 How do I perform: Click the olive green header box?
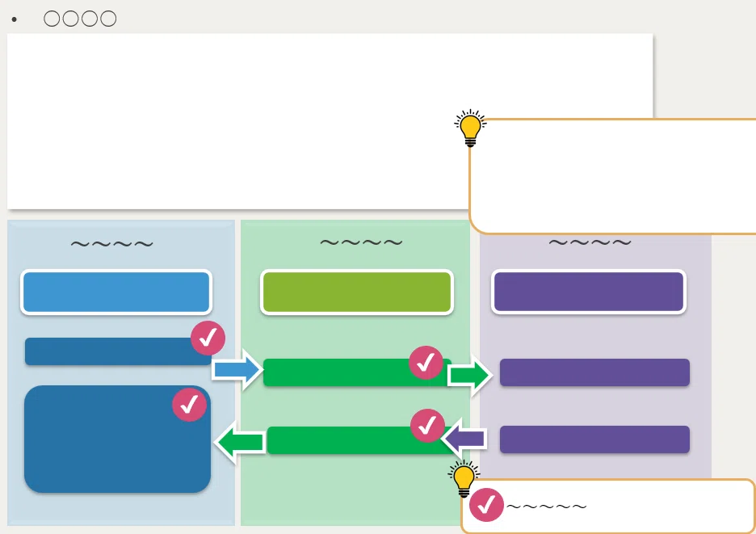[x=357, y=292]
